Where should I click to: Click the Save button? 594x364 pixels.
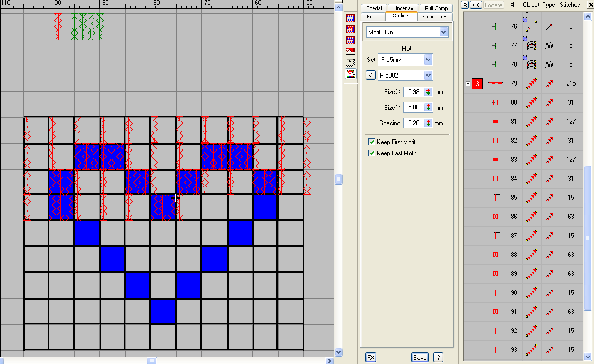(420, 357)
